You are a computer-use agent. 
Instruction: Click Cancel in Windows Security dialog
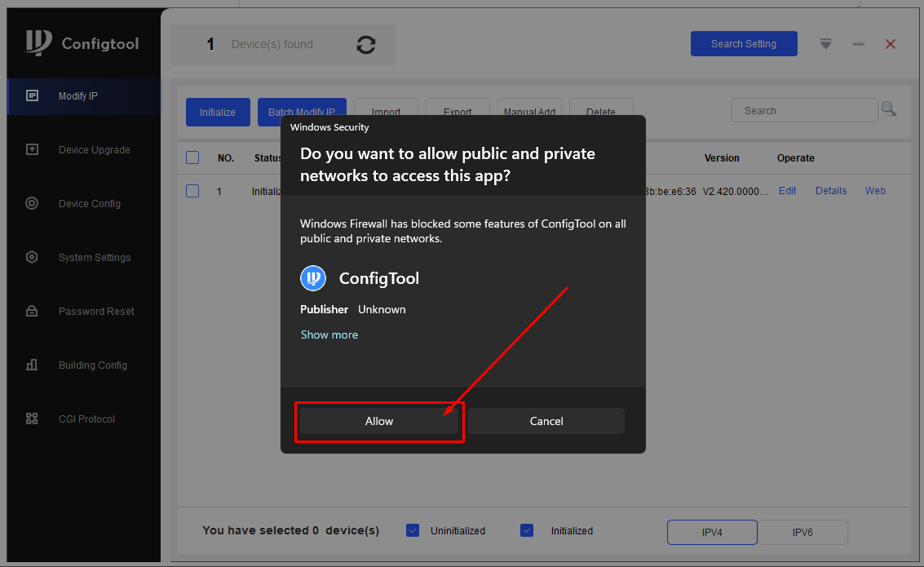546,422
